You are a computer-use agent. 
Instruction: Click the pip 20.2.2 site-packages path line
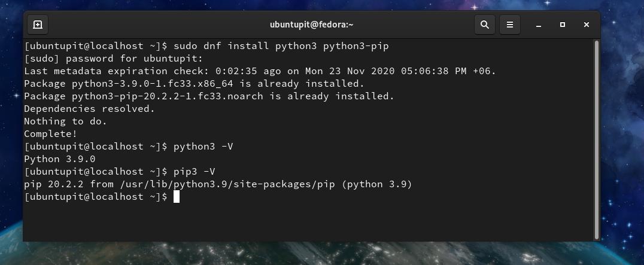(218, 184)
